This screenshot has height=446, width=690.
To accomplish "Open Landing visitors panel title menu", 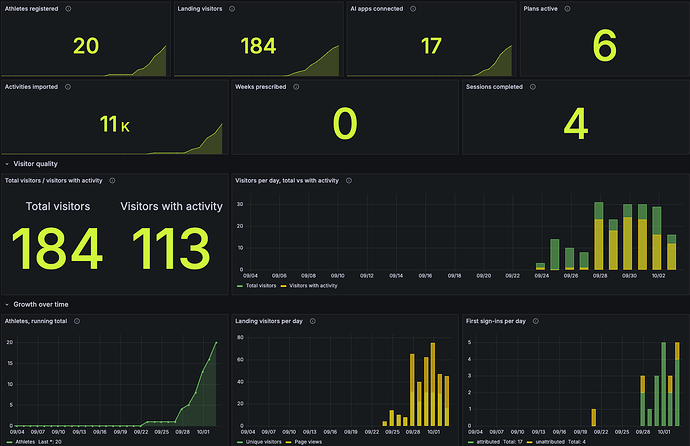I will pyautogui.click(x=200, y=9).
